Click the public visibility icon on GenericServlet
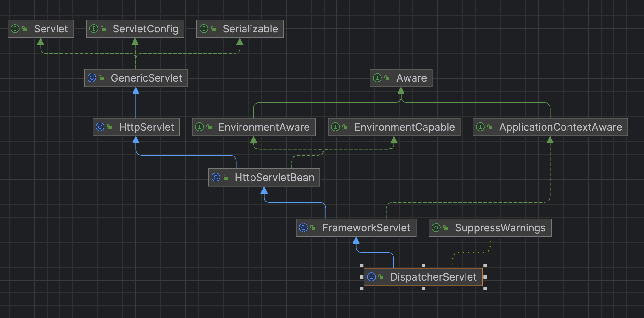This screenshot has height=318, width=644. tap(102, 78)
